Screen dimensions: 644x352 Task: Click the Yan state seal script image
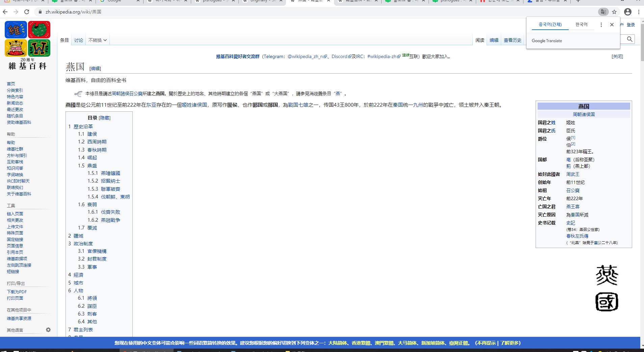click(607, 288)
